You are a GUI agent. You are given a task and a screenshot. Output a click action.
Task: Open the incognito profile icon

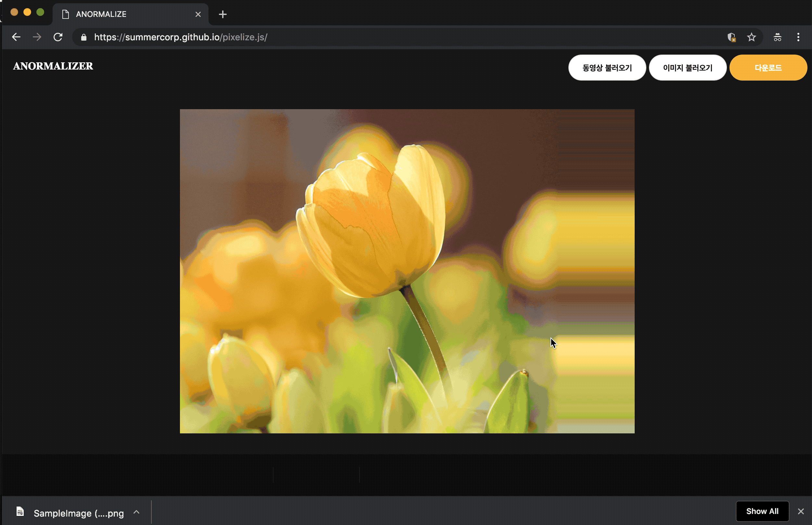point(777,37)
